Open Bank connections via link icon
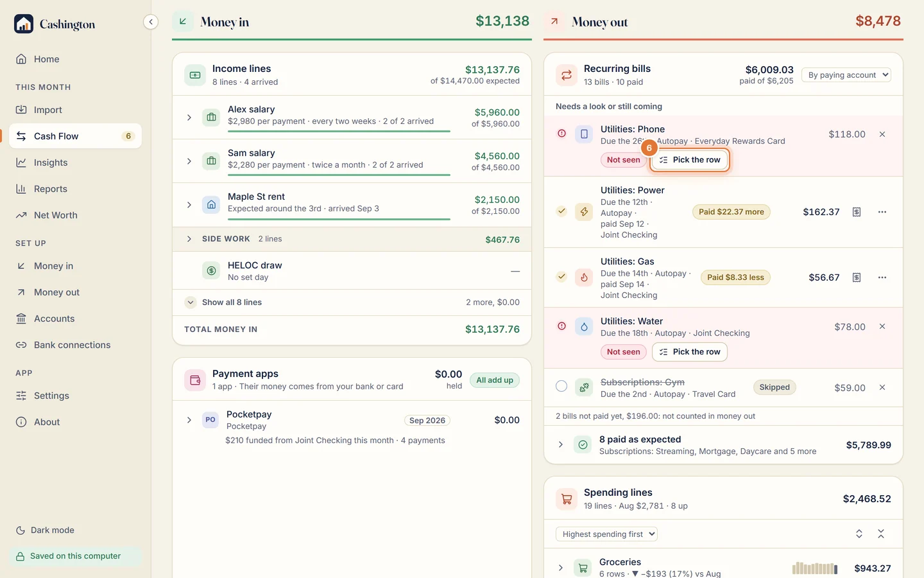Image resolution: width=924 pixels, height=578 pixels. coord(21,345)
